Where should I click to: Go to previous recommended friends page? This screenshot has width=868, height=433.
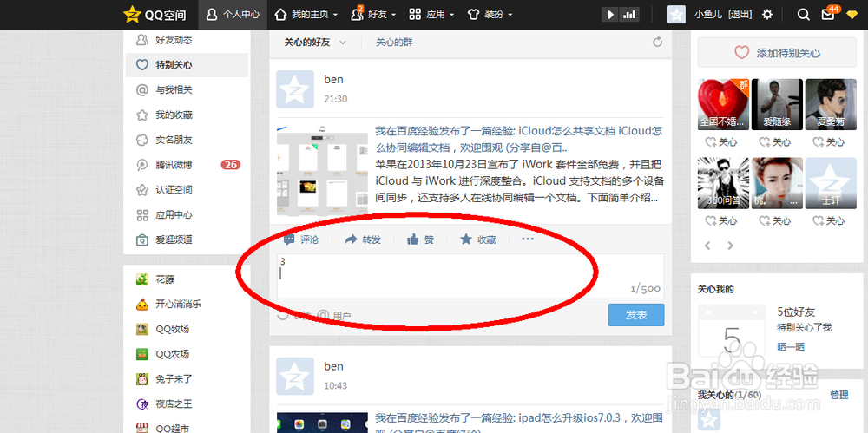(707, 246)
